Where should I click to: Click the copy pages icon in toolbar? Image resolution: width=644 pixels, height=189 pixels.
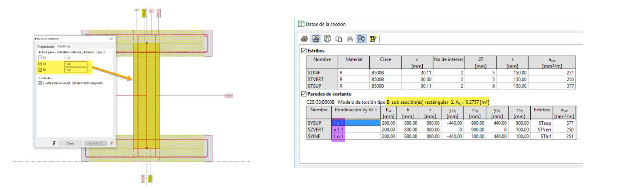tap(338, 39)
